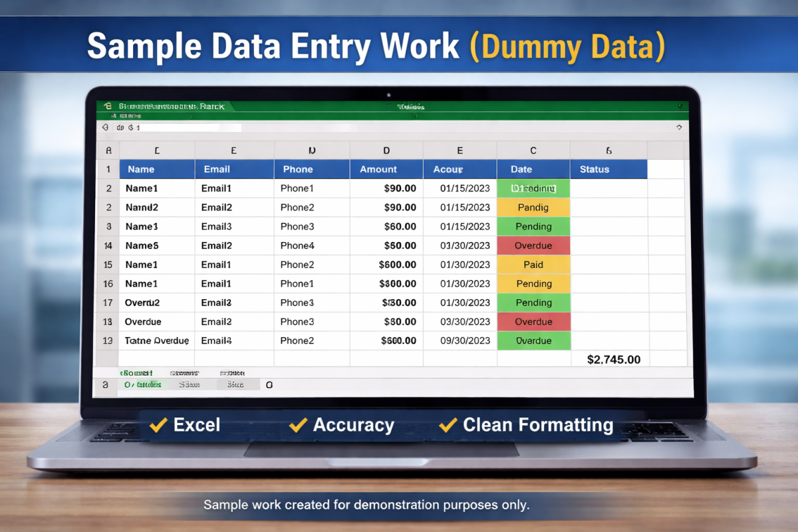Click the small icon at title bar's right end
Viewport: 798px width, 532px height.
679,106
